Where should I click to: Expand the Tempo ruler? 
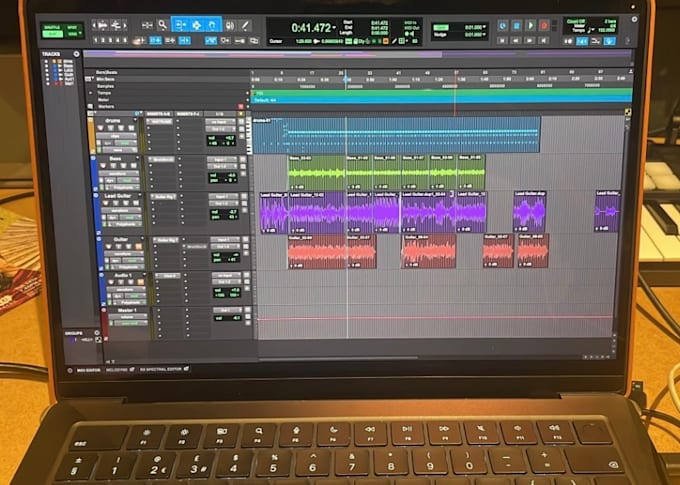[x=91, y=93]
